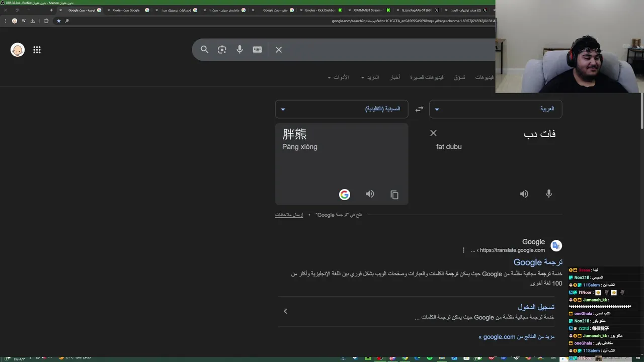The width and height of the screenshot is (644, 362).
Task: Expand the تسجيل الدخول sitelink chevron
Action: [285, 311]
